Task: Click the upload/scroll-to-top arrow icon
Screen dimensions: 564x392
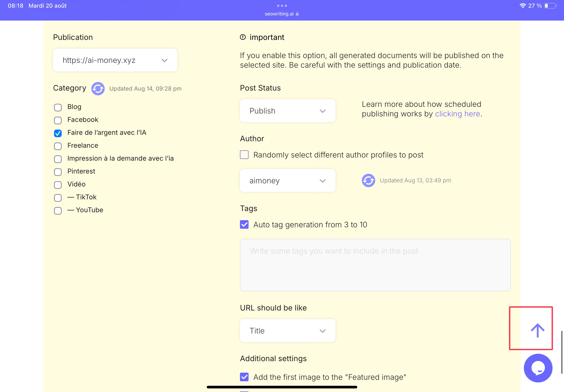Action: point(537,330)
